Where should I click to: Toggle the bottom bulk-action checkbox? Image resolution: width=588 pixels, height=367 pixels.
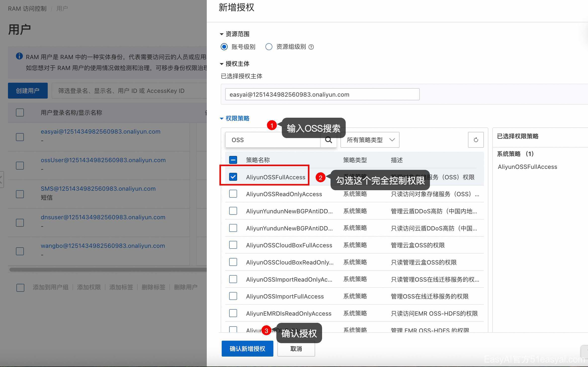click(20, 288)
